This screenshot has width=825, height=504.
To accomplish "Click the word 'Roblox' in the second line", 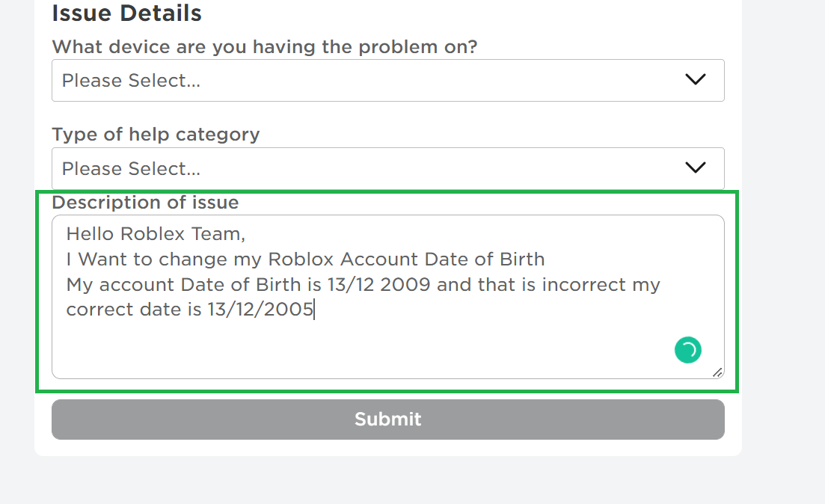I will coord(301,259).
